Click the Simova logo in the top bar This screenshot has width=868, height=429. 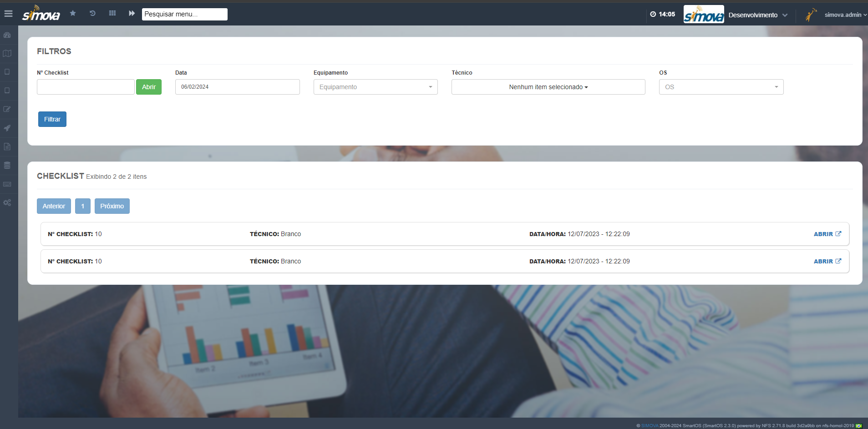(x=41, y=14)
